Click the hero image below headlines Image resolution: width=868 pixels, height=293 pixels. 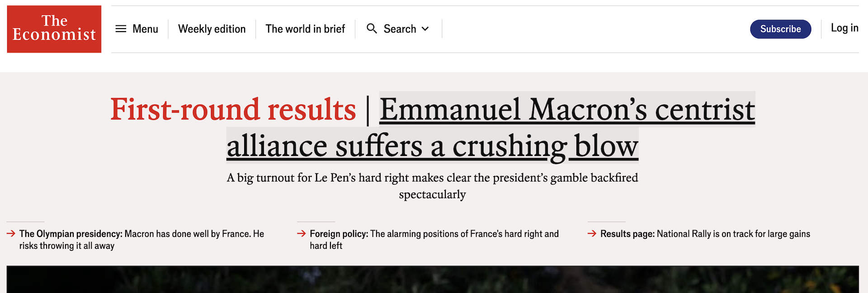pos(433,279)
